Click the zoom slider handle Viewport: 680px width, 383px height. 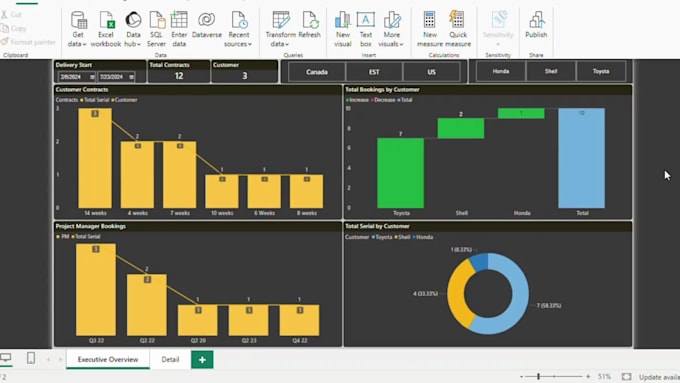(539, 376)
